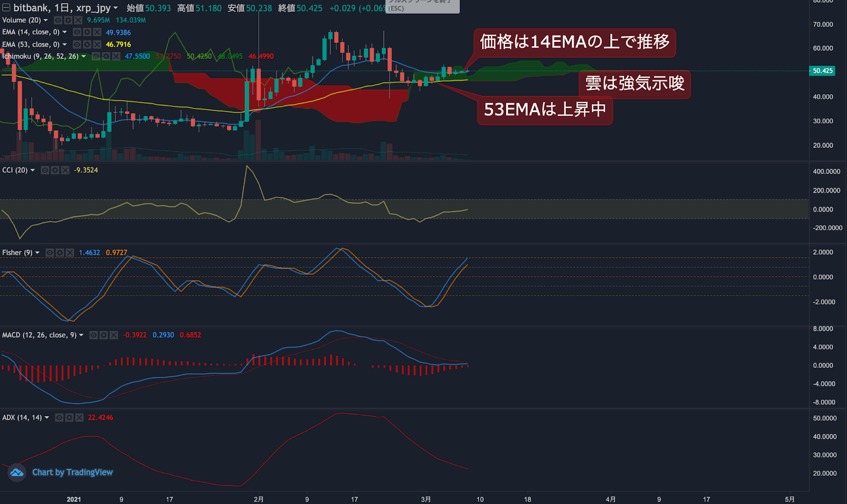Image resolution: width=847 pixels, height=504 pixels.
Task: Remove the Volume (20) indicator
Action: 78,20
